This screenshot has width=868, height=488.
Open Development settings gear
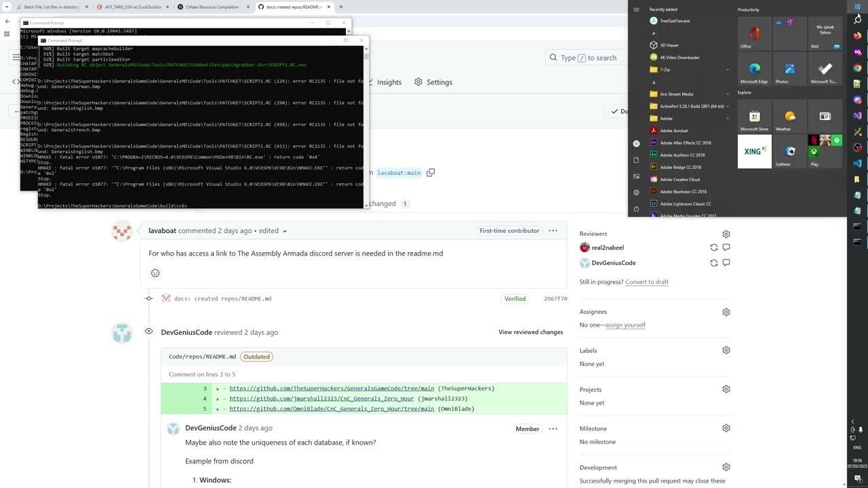coord(726,468)
